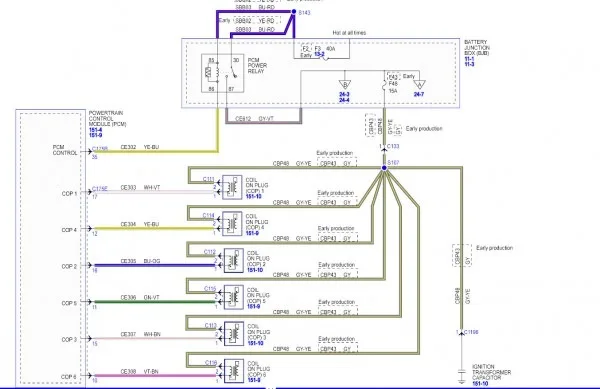Screen dimensions: 600x389
Task: Open the 151-10 reference under Ignition Transformer Capacitor
Action: point(480,383)
